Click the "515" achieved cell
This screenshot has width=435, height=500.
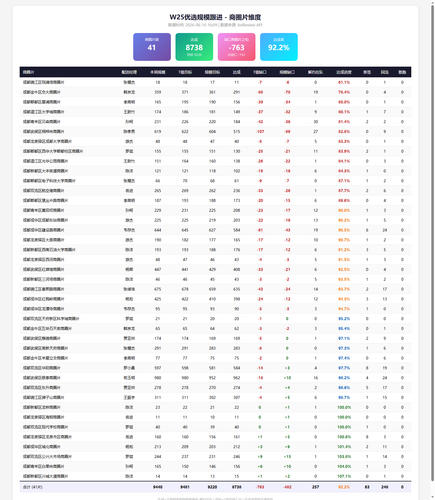(x=236, y=131)
